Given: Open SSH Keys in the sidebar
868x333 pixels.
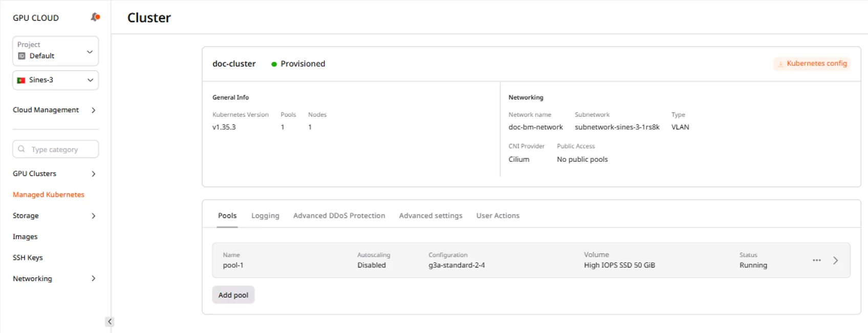Looking at the screenshot, I should [28, 258].
